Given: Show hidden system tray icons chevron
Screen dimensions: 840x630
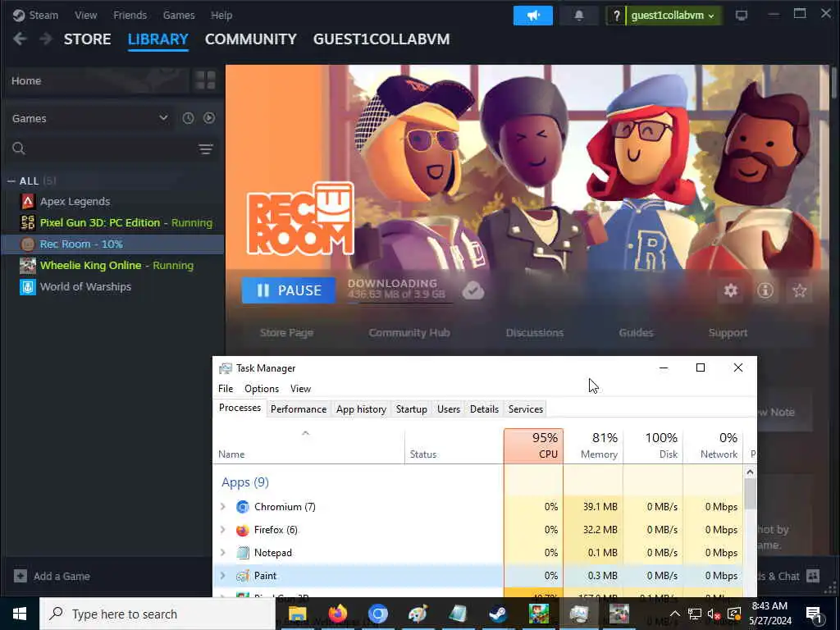Looking at the screenshot, I should point(675,614).
